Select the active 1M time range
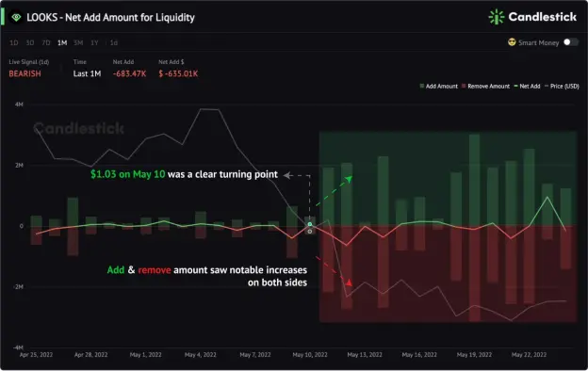 coord(62,42)
